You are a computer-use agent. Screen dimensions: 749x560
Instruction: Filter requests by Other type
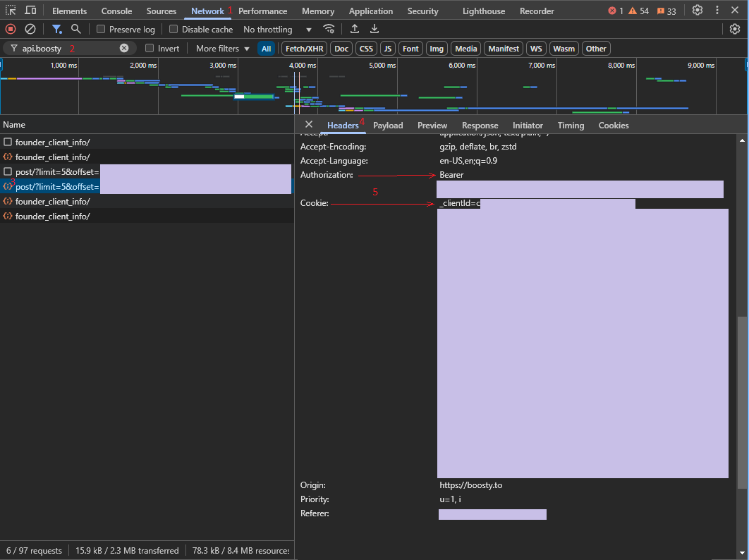(596, 48)
